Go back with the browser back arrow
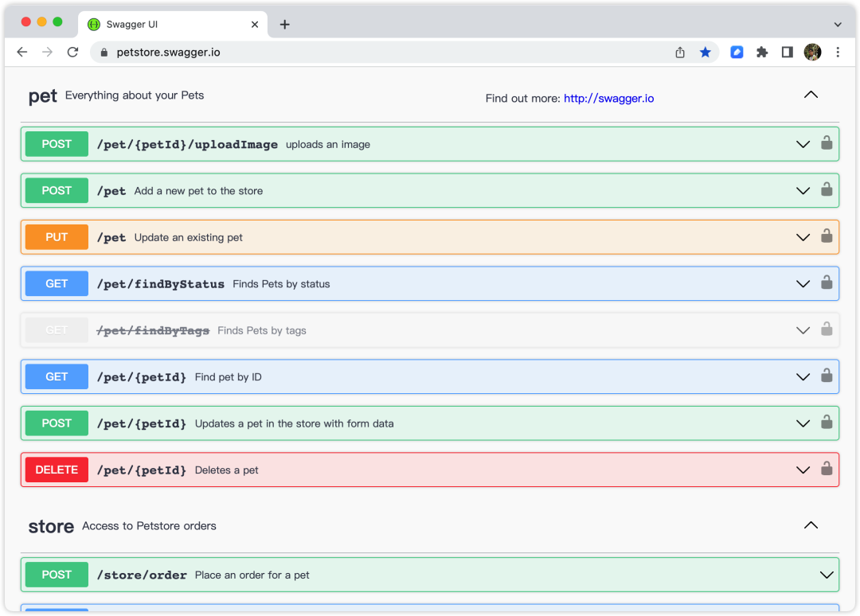This screenshot has height=616, width=860. 22,52
